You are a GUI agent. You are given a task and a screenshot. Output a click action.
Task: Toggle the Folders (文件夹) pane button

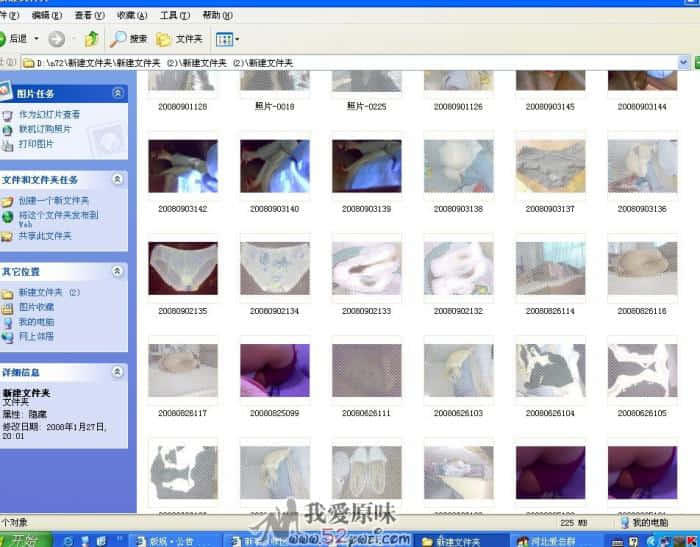[x=180, y=39]
